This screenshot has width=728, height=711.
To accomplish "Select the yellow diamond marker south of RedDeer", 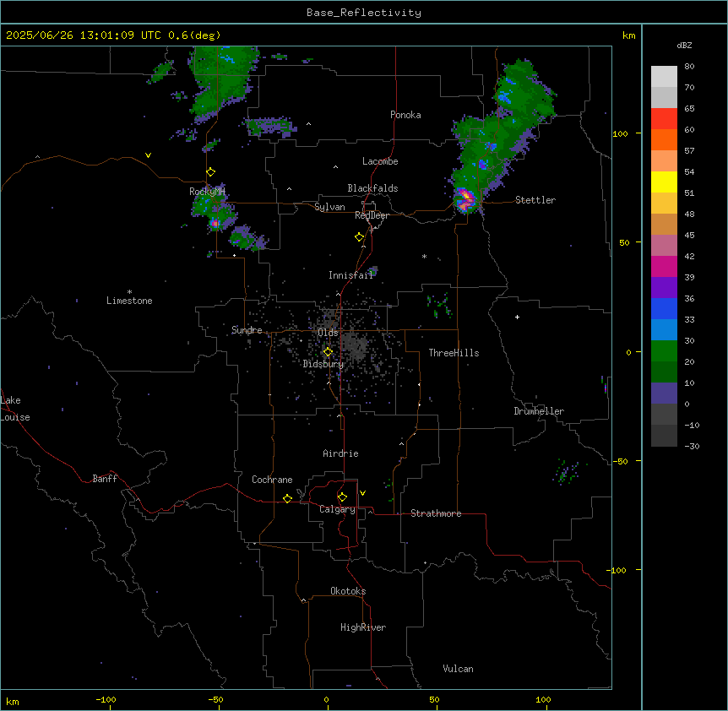I will tap(360, 237).
